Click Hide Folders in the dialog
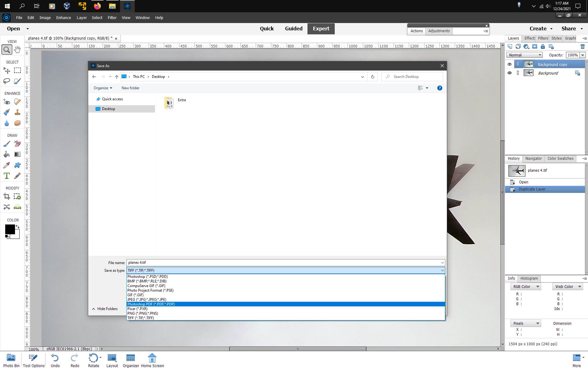588x368 pixels. (105, 309)
